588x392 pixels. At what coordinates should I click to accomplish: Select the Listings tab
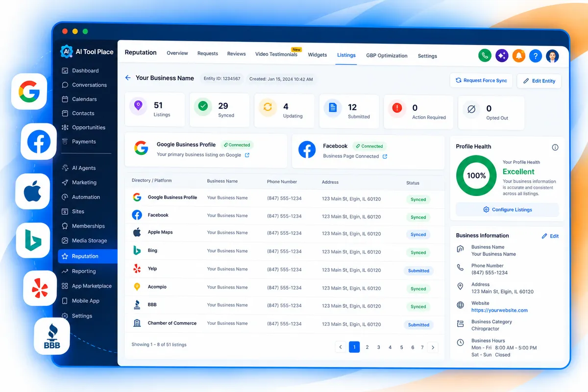click(x=346, y=55)
